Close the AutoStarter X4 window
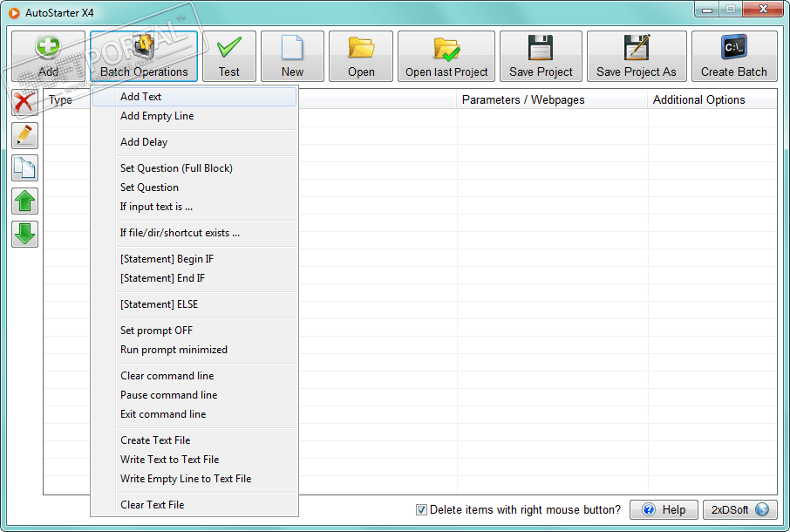Viewport: 790px width, 532px height. tap(763, 10)
